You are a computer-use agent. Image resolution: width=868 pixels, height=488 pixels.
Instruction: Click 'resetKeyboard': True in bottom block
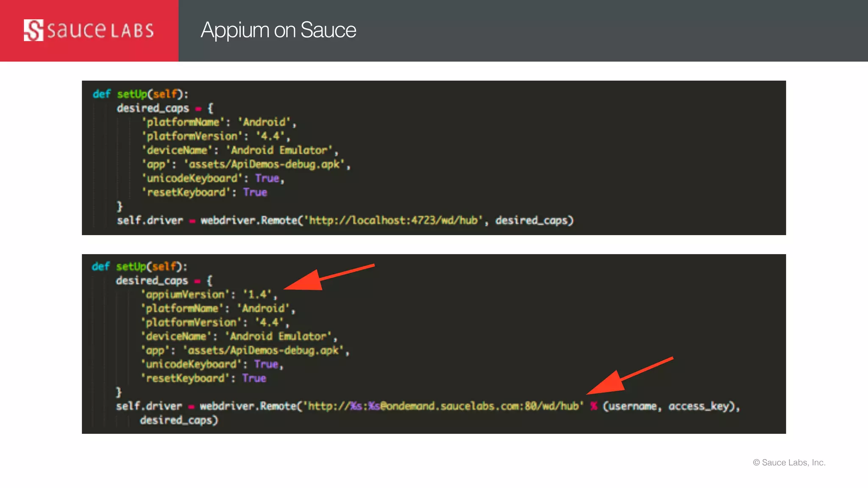[204, 378]
